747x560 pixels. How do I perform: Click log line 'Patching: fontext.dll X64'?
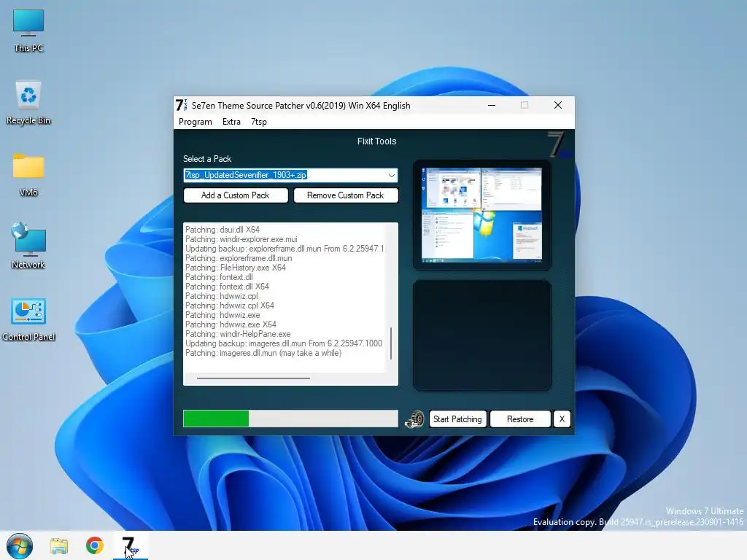pos(227,287)
